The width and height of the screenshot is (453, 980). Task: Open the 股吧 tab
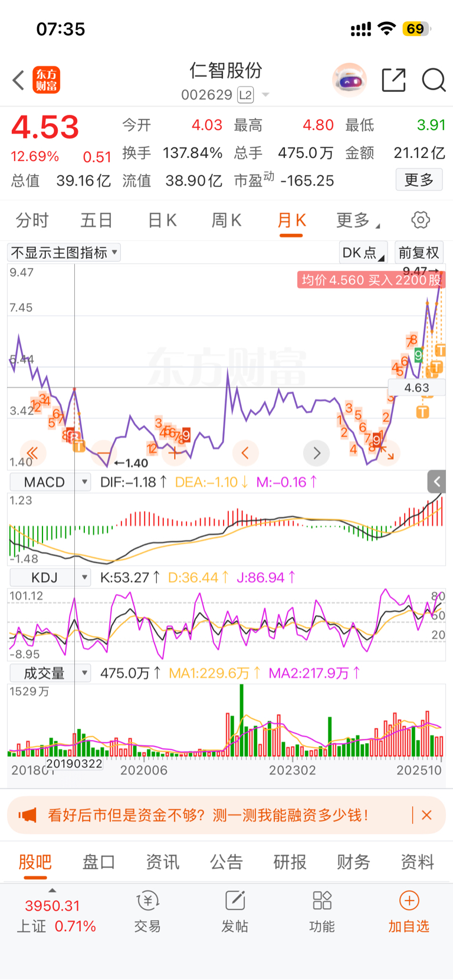coord(35,862)
